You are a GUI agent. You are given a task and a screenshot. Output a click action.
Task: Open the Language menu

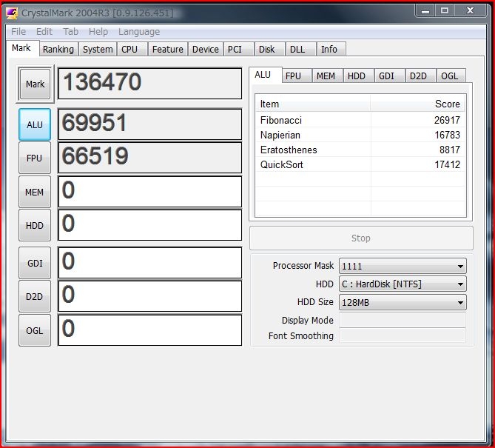click(138, 32)
